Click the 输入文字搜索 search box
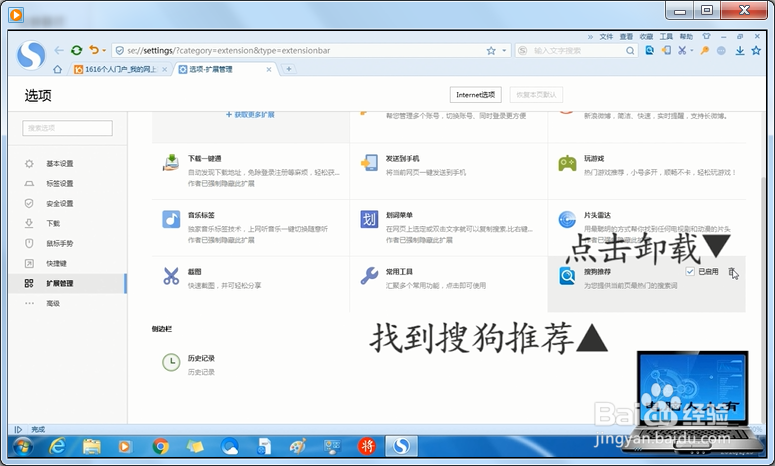 click(576, 50)
